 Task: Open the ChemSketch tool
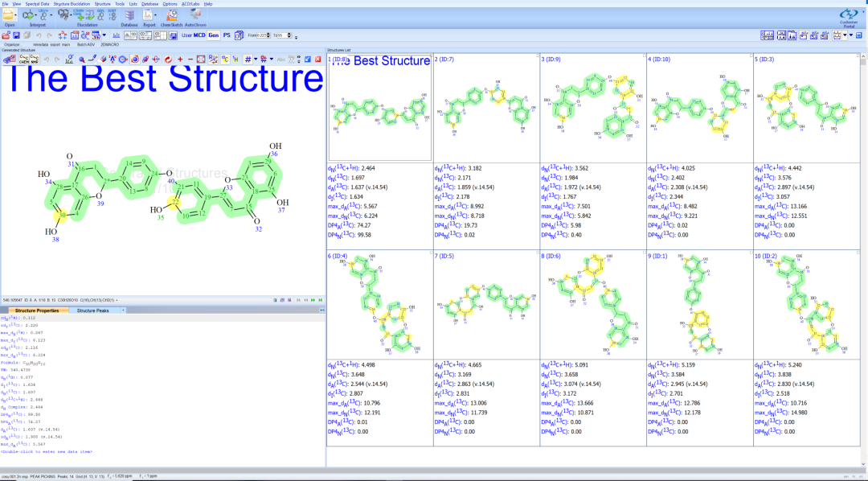(x=172, y=17)
